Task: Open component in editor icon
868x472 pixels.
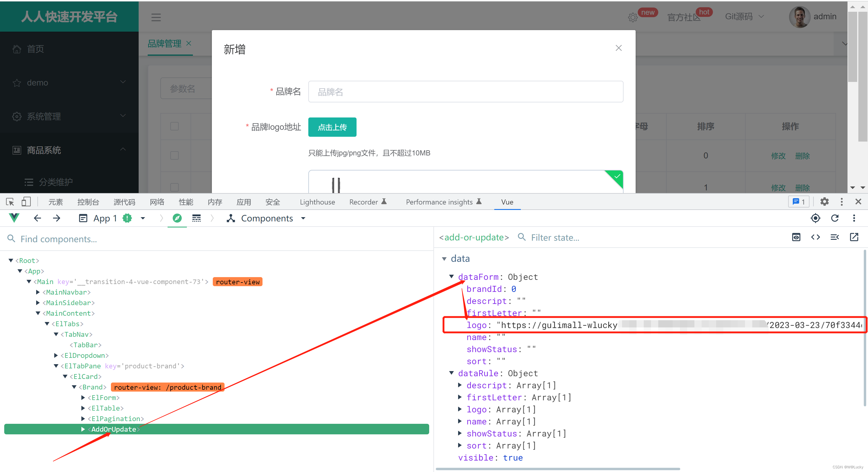Action: point(854,237)
